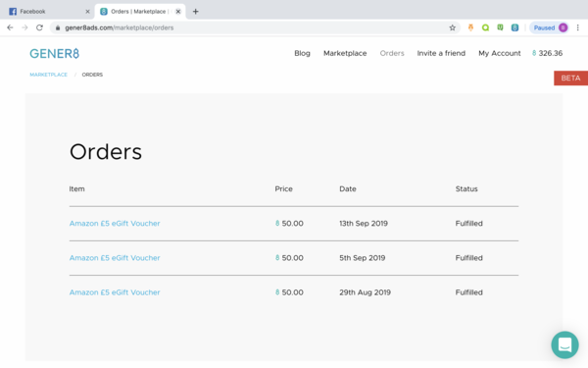The image size is (588, 368).
Task: Open a new browser tab
Action: [195, 11]
